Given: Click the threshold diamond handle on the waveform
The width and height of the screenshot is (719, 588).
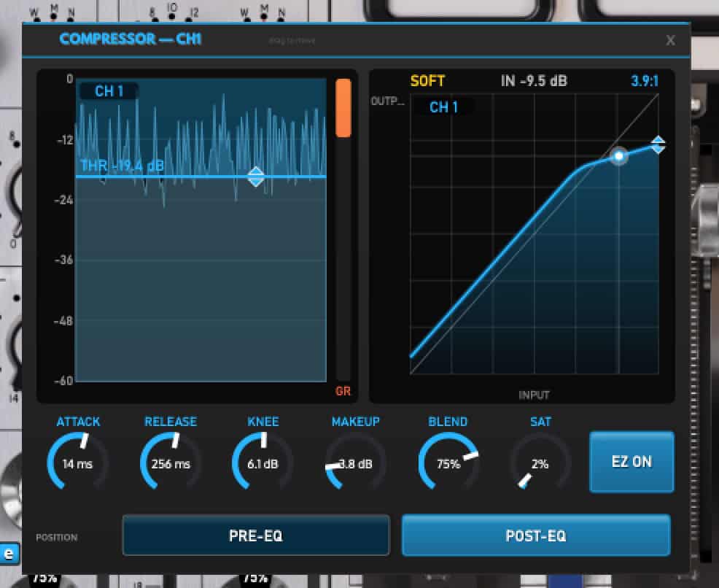Looking at the screenshot, I should coord(256,177).
